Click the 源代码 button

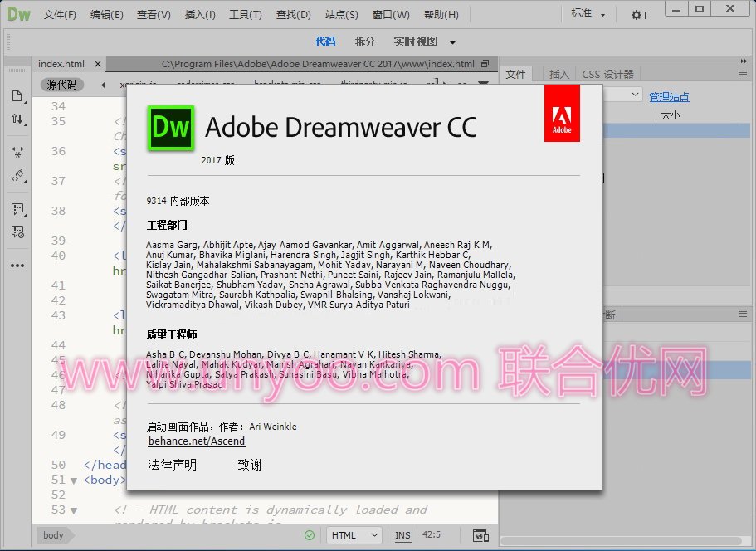pos(61,85)
